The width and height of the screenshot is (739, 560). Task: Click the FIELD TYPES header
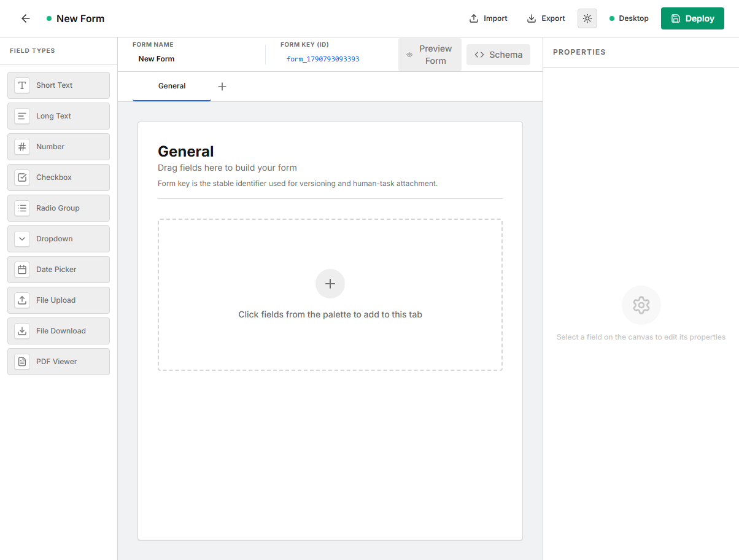(x=33, y=51)
